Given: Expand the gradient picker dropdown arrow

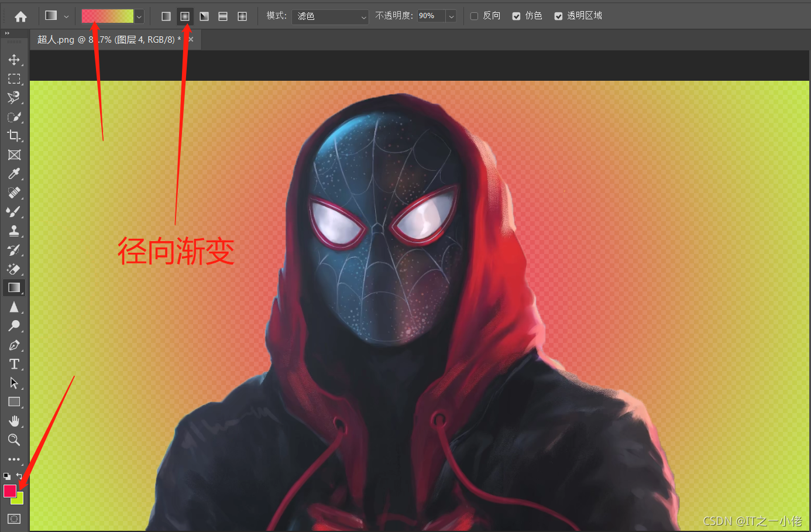Looking at the screenshot, I should coord(139,16).
